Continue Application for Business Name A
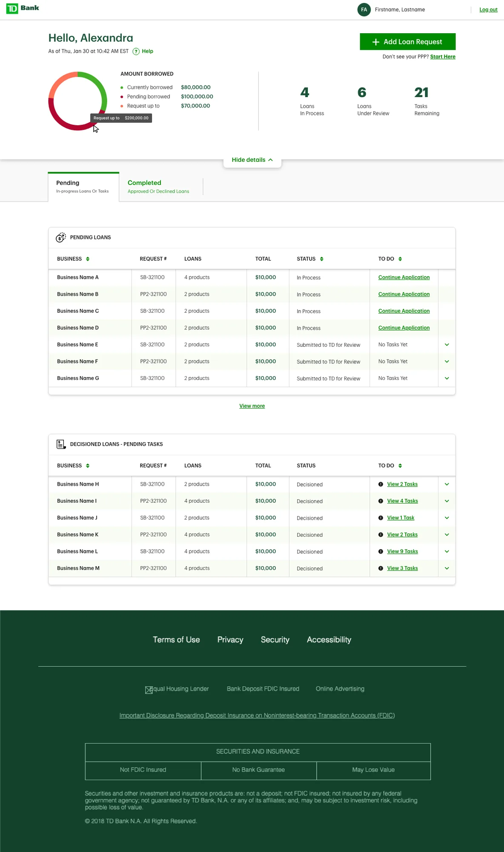 (x=404, y=277)
